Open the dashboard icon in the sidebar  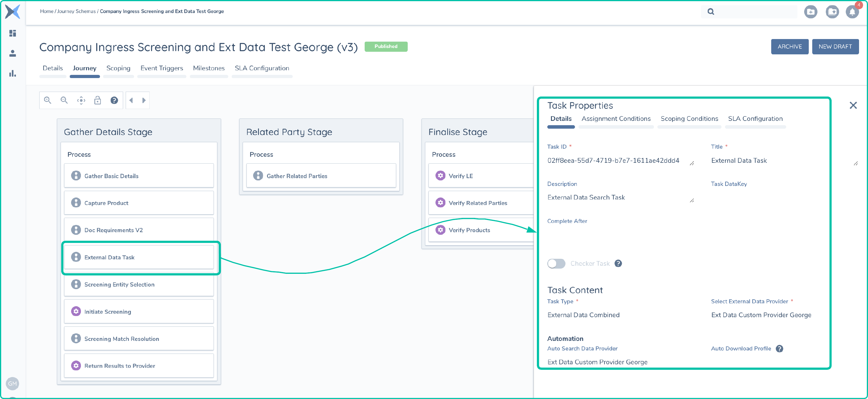click(12, 33)
